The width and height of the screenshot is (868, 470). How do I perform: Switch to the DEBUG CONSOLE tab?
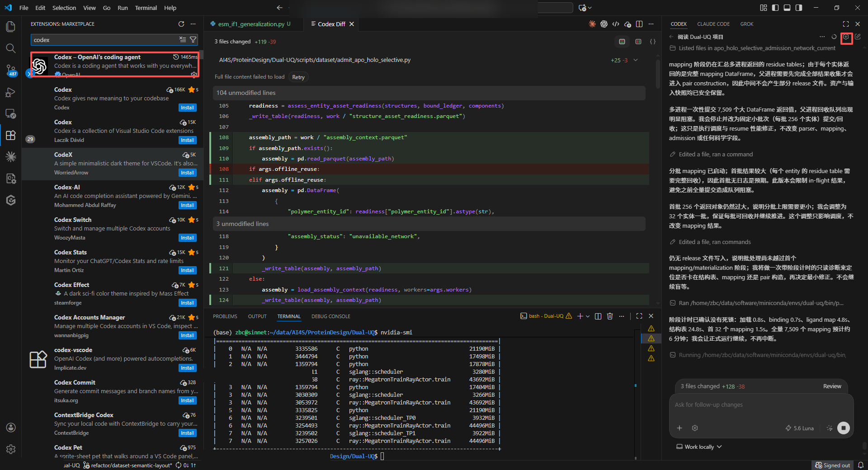[330, 316]
